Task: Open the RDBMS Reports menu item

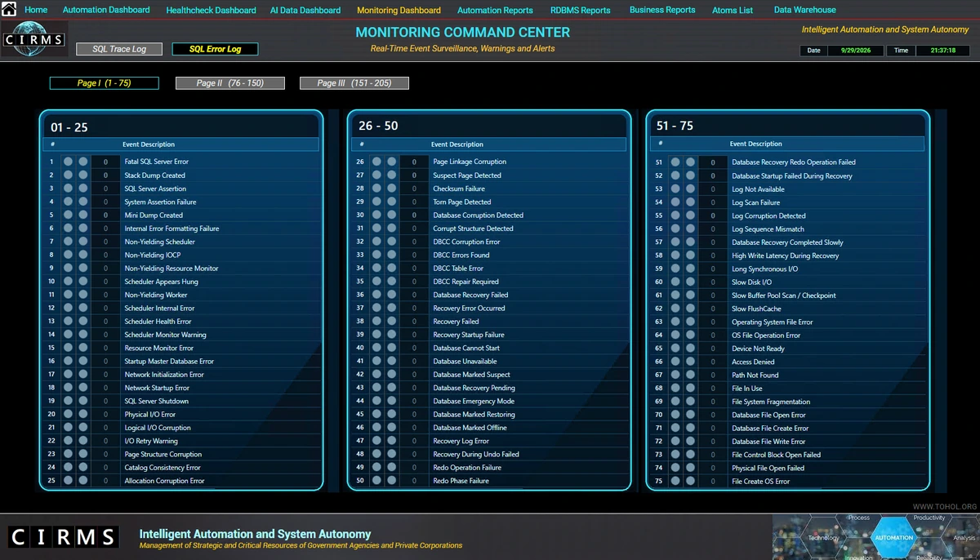Action: click(581, 11)
